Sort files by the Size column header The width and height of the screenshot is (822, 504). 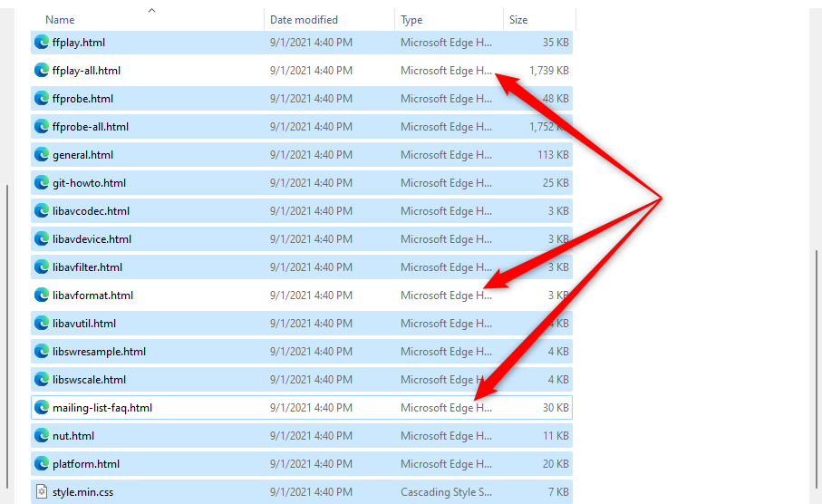pyautogui.click(x=518, y=20)
